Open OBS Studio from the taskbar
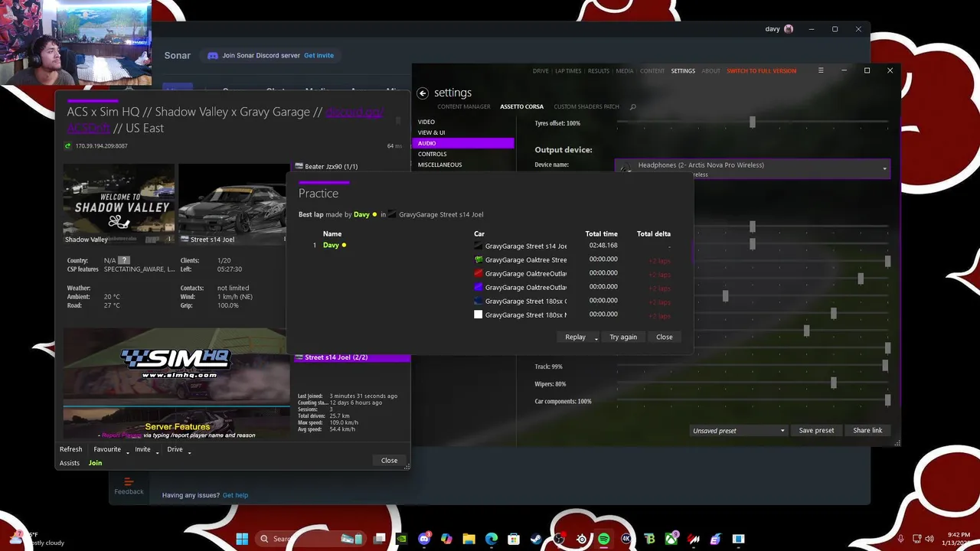Screen dimensions: 980x551 [x=559, y=539]
